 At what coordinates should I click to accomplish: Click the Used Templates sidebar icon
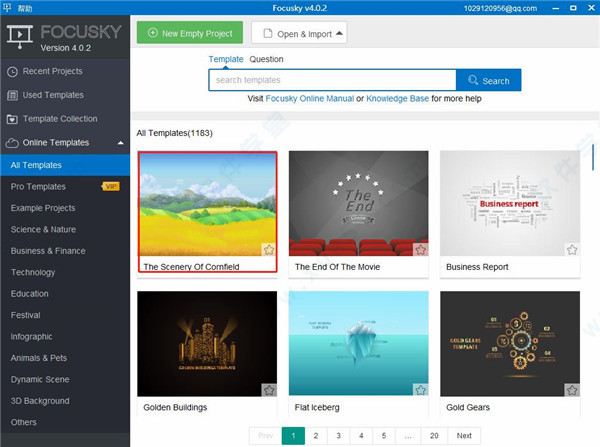[12, 95]
